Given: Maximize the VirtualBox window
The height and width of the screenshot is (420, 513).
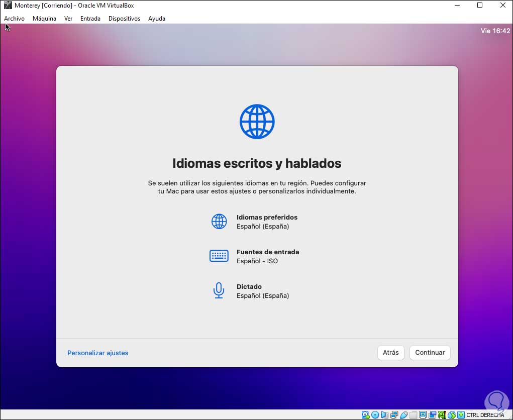Looking at the screenshot, I should tap(480, 5).
